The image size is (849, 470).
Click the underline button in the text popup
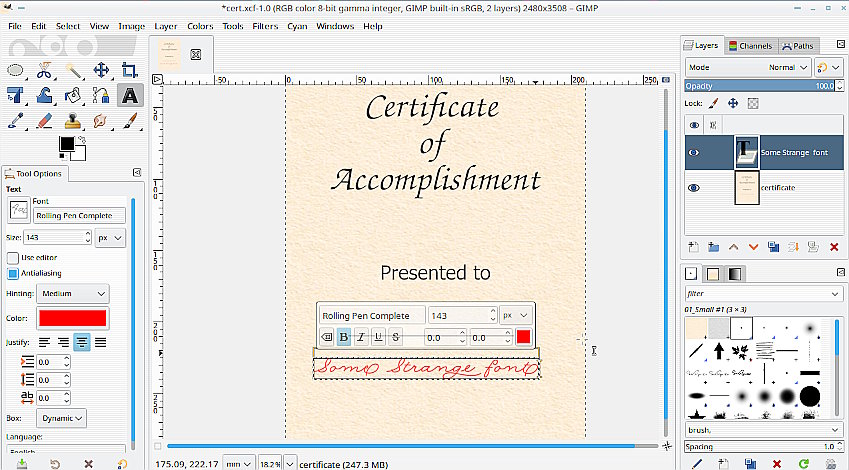coord(378,337)
